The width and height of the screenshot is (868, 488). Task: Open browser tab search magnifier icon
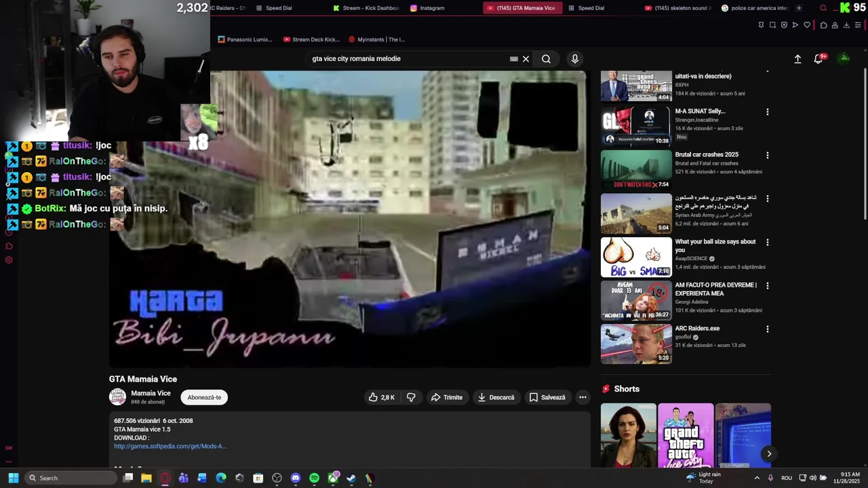point(823,8)
